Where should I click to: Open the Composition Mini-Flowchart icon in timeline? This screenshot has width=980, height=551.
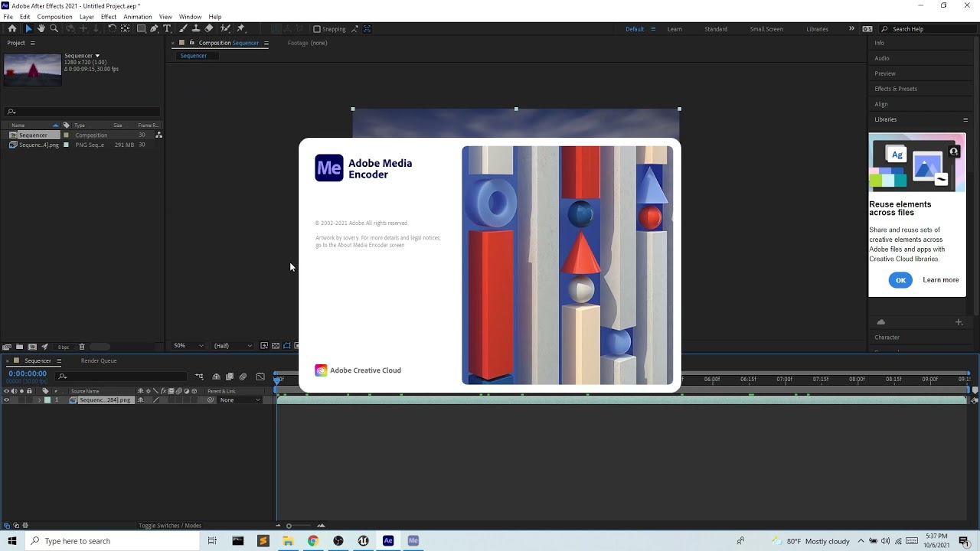(x=199, y=377)
